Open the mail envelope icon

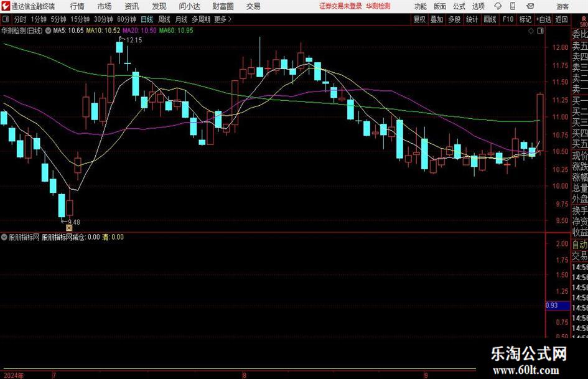(530, 6)
